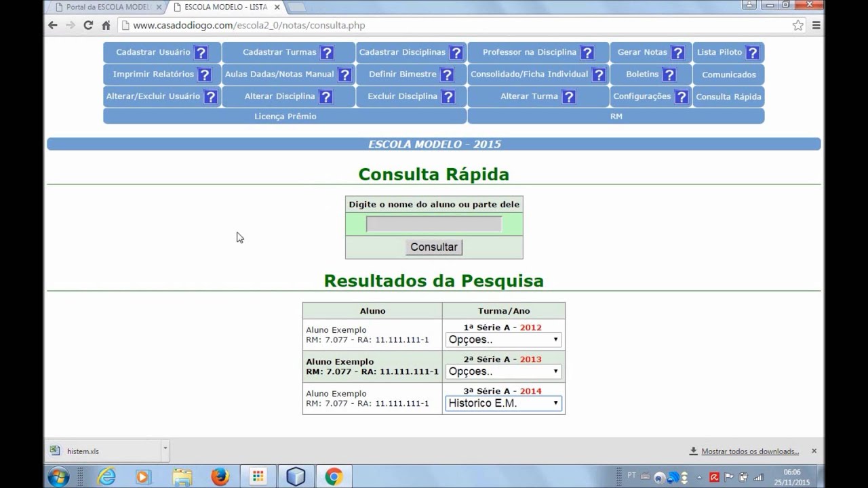The image size is (868, 488).
Task: Click help icon next to Imprimir Relatórios
Action: click(x=204, y=75)
